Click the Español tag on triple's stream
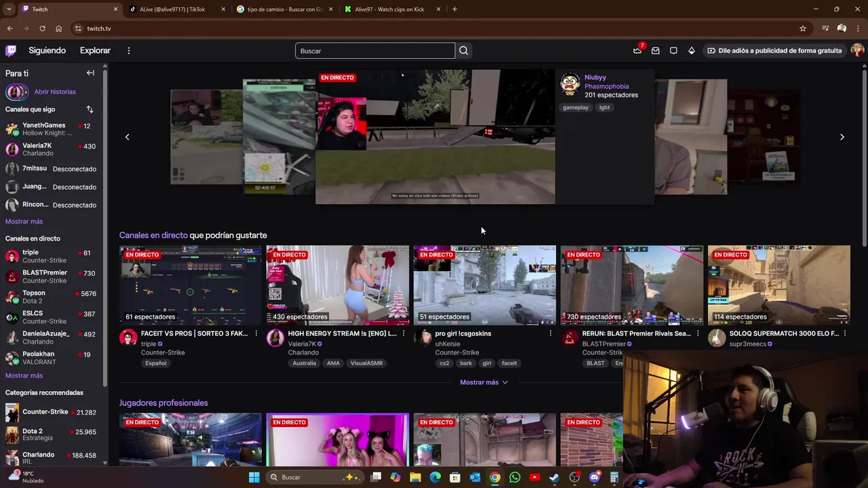Screen dimensions: 868x488 tap(155, 363)
